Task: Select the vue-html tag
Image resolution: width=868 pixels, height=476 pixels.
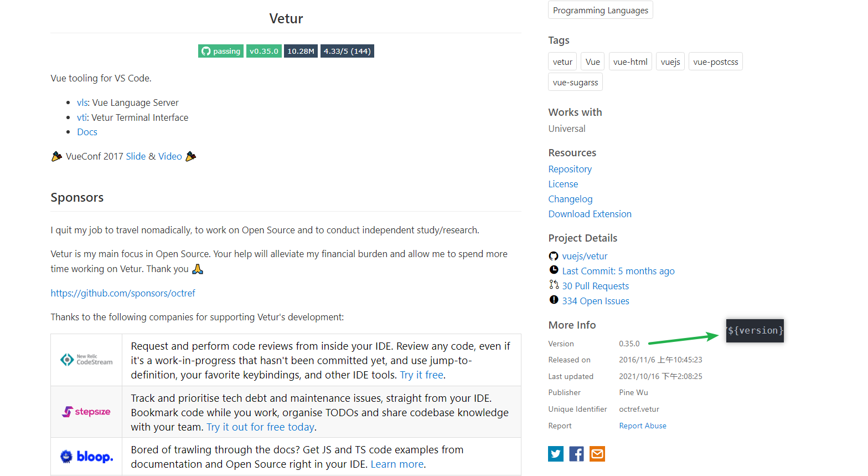Action: point(631,62)
